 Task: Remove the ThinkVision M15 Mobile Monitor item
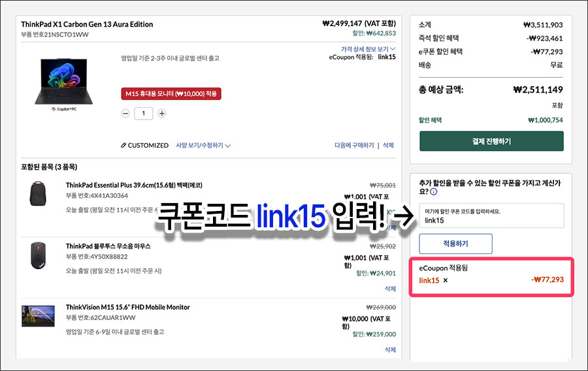point(390,349)
